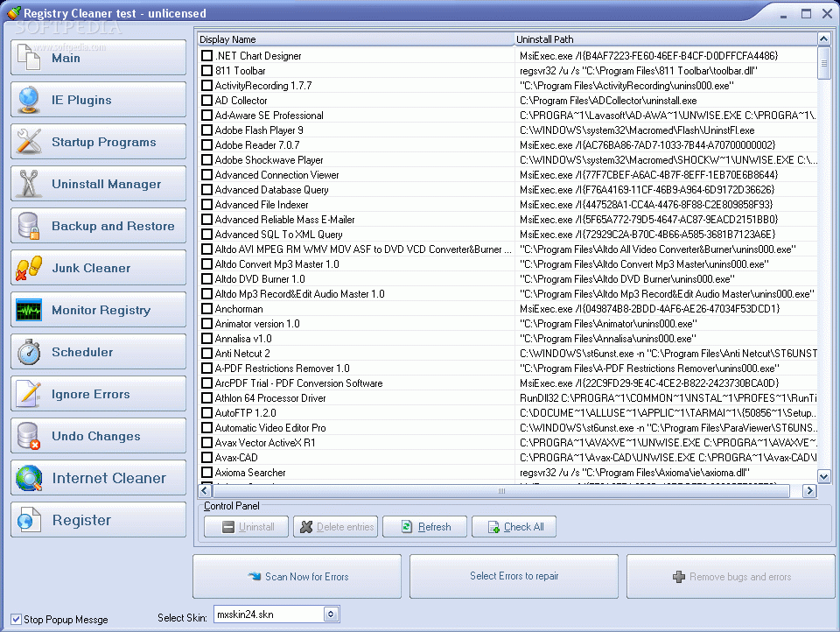840x632 pixels.
Task: Click the Check All document icon
Action: [493, 527]
